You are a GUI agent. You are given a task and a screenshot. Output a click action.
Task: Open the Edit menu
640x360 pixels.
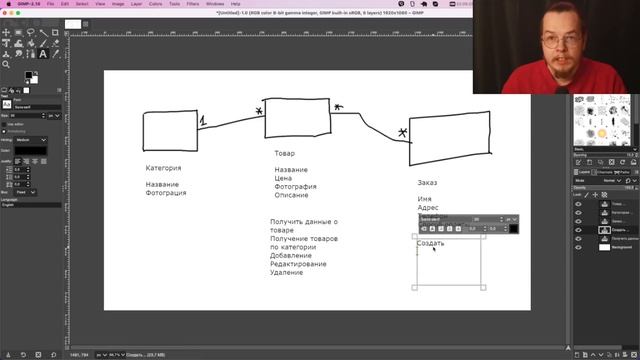coord(64,4)
